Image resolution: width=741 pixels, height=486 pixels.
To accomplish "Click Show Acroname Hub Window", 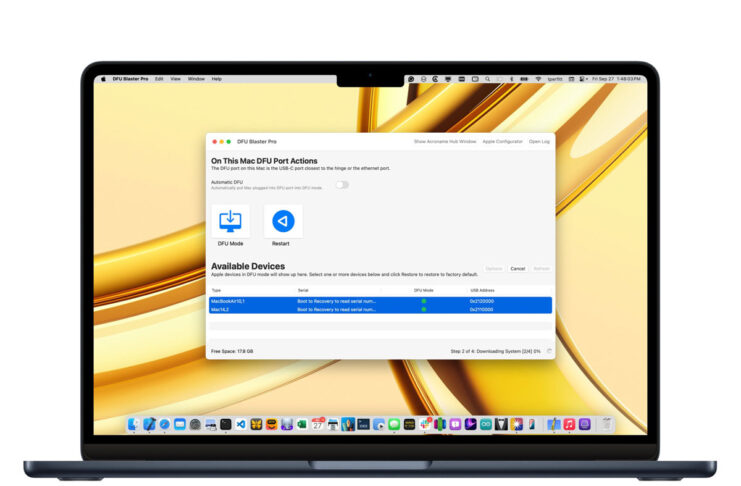I will [x=445, y=141].
